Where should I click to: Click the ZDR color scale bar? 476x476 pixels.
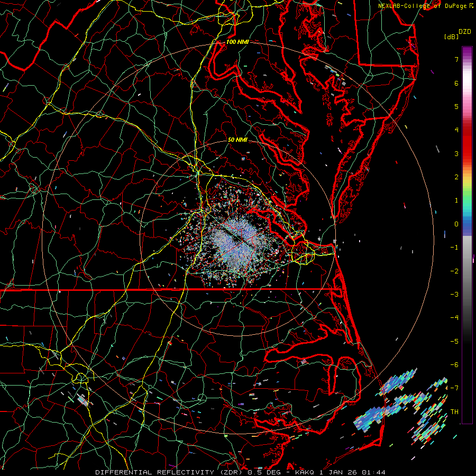pyautogui.click(x=467, y=235)
